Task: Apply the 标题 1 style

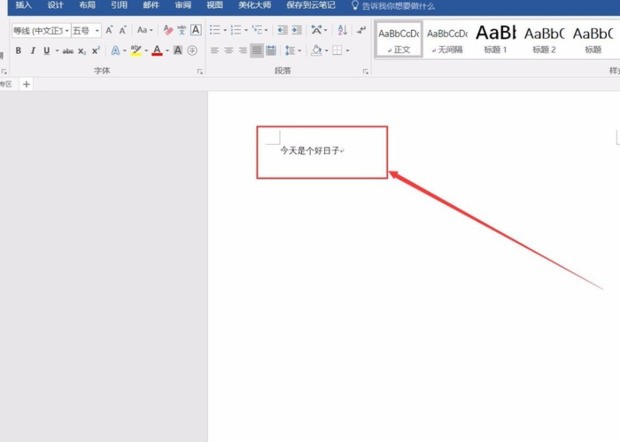Action: pyautogui.click(x=494, y=38)
